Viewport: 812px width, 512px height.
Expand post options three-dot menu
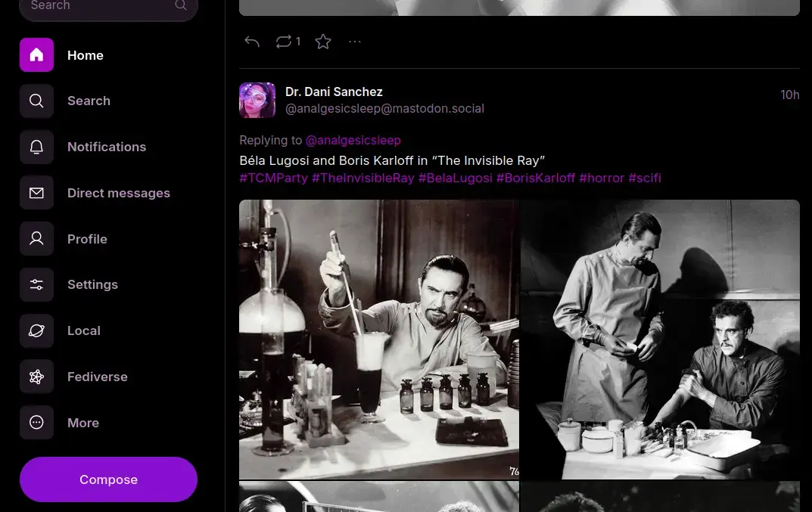355,42
